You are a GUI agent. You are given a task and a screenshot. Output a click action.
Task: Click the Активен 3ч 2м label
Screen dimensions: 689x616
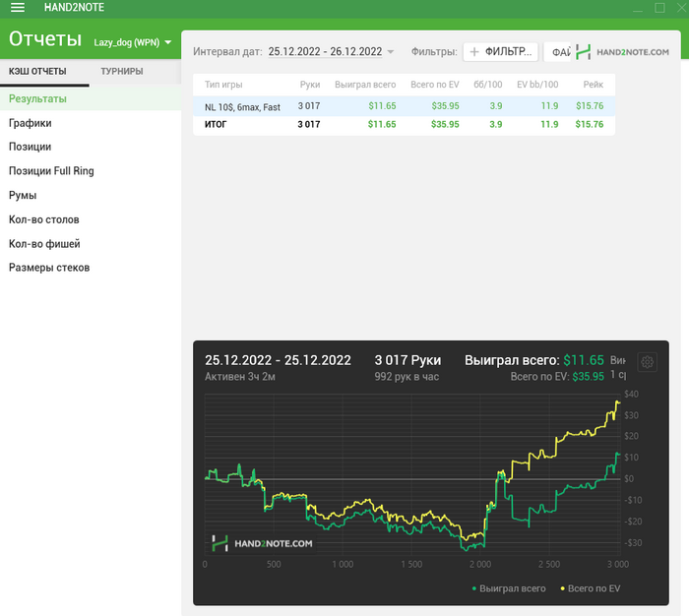pos(240,377)
